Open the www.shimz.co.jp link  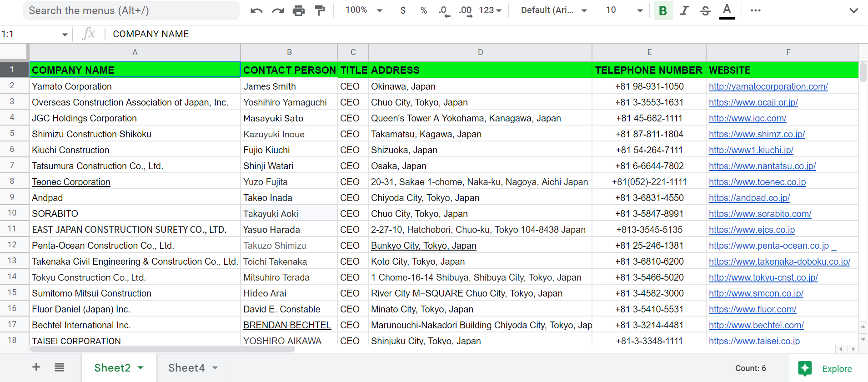pos(757,134)
